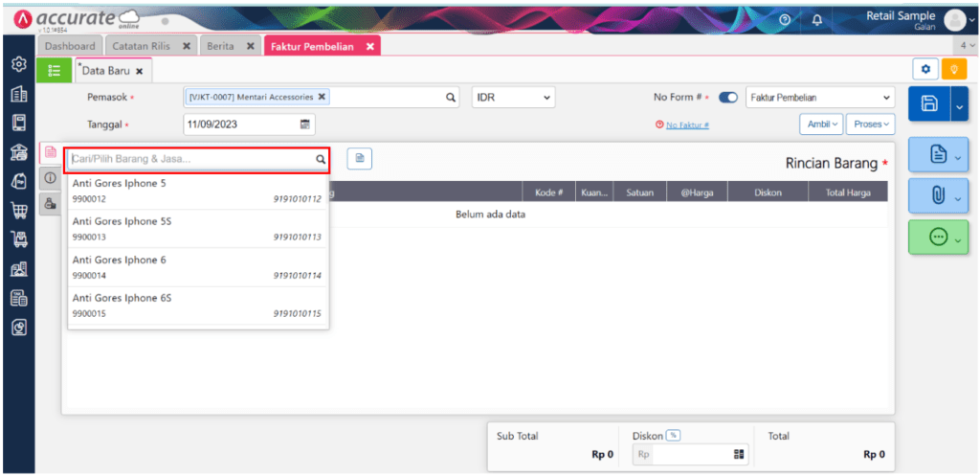Screen dimensions: 980x476
Task: Select the info side tab icon
Action: [x=51, y=178]
